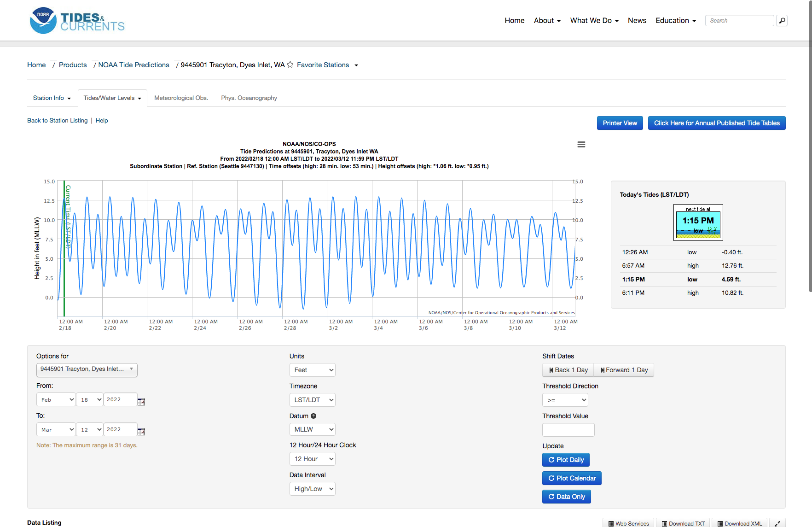
Task: Open the Education dropdown menu
Action: [x=676, y=21]
